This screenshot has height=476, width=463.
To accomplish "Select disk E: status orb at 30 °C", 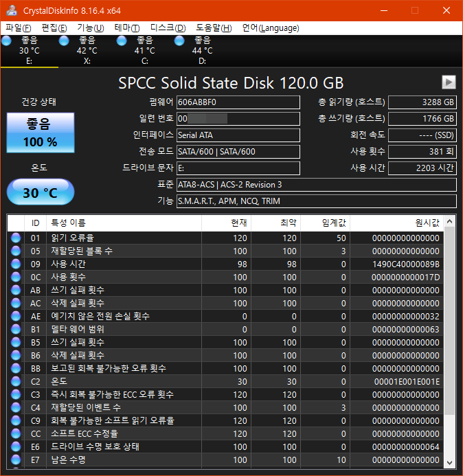I will click(x=6, y=41).
